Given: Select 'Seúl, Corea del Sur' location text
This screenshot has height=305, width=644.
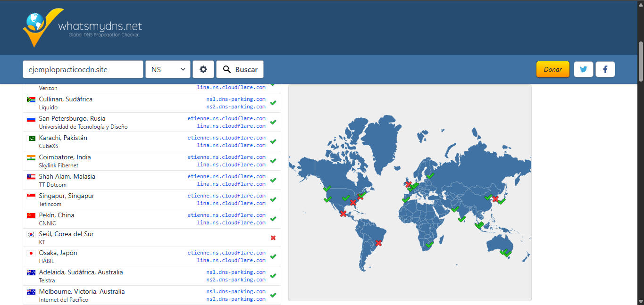Looking at the screenshot, I should [x=67, y=234].
